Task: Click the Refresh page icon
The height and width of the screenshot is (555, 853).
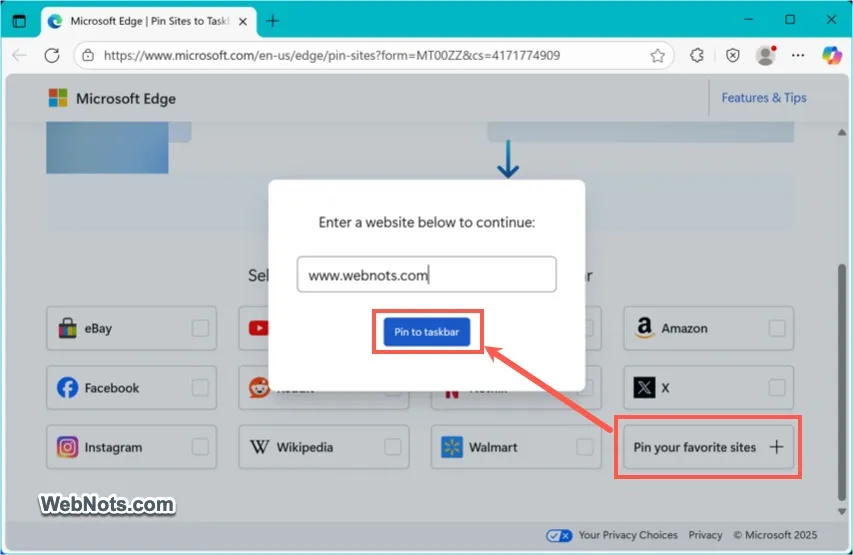Action: point(52,56)
